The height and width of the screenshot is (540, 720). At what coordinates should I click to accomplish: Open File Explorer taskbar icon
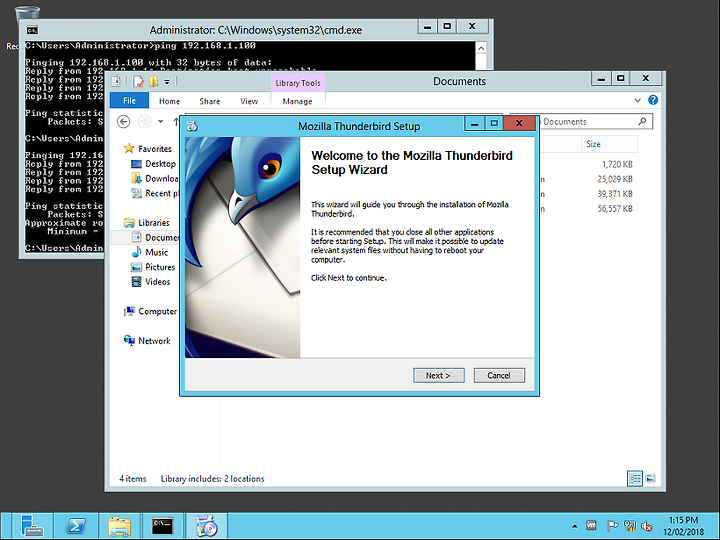point(119,526)
